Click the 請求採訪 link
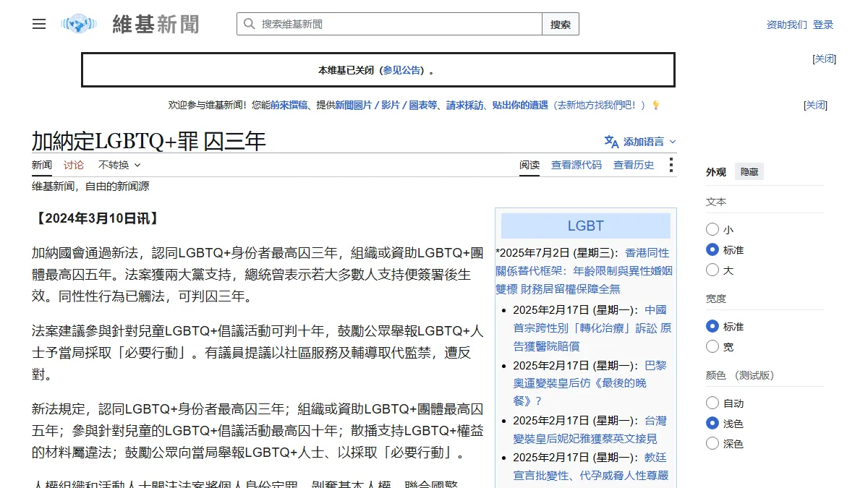 [465, 105]
